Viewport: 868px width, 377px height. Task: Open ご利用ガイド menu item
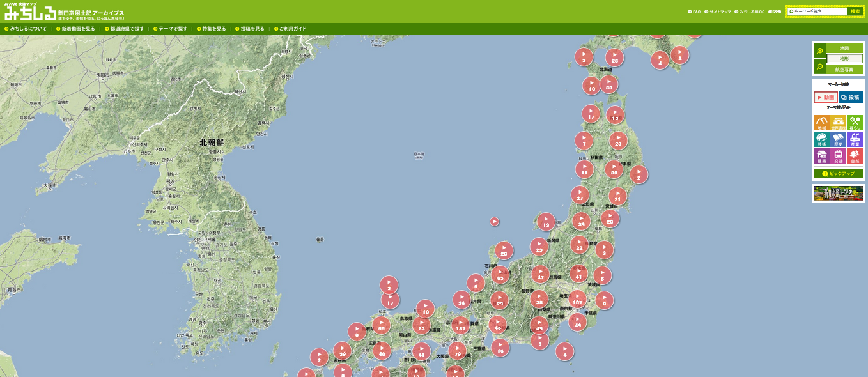click(x=290, y=29)
